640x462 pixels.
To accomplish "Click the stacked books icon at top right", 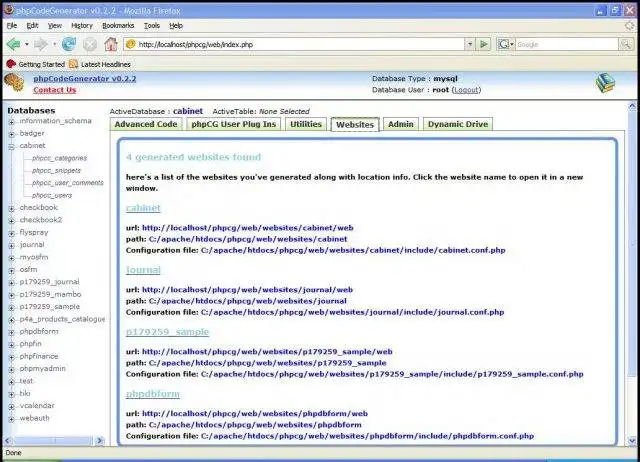I will coord(606,82).
